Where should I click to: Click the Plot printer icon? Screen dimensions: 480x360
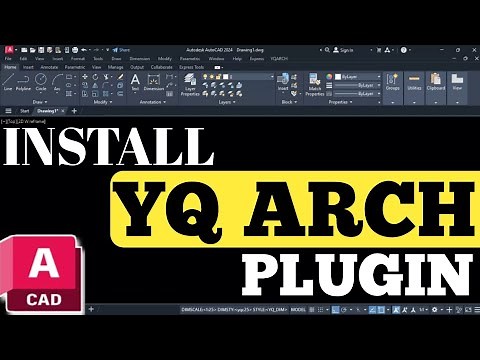[75, 50]
